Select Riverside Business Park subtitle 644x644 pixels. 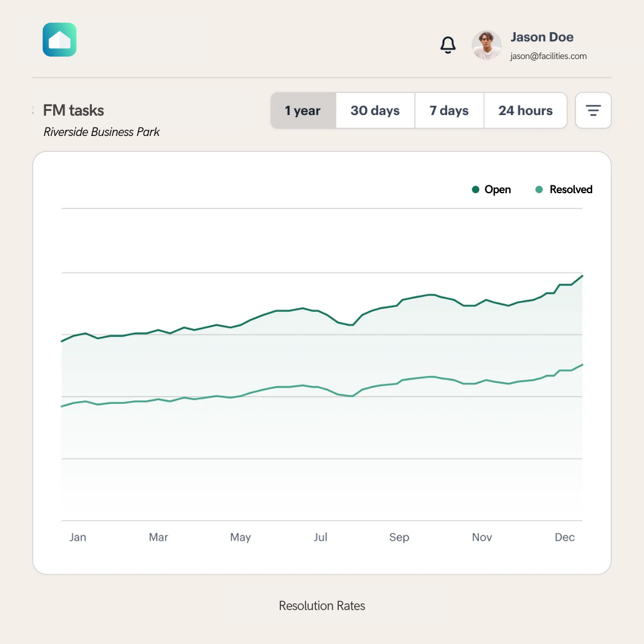[101, 132]
